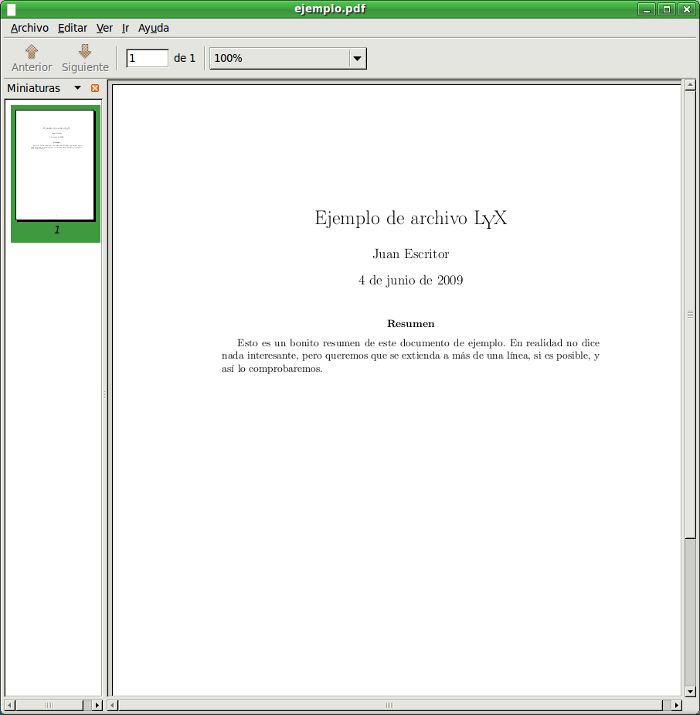700x715 pixels.
Task: Open the Ayuda menu
Action: (154, 28)
